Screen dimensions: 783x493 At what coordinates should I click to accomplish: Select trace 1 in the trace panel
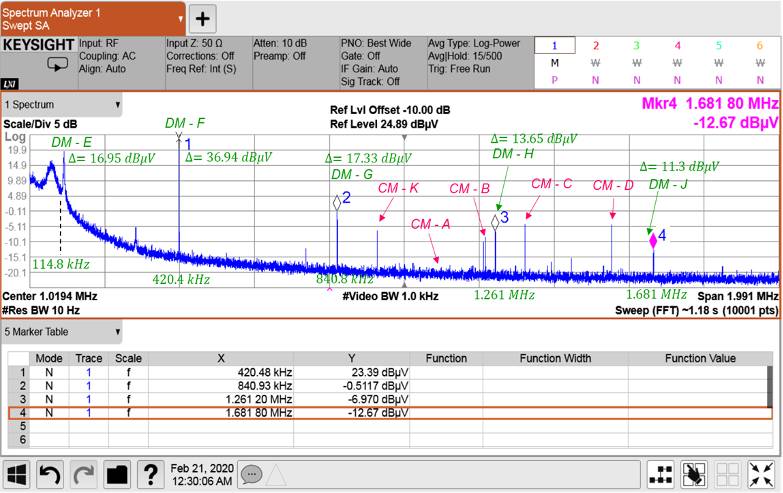554,45
